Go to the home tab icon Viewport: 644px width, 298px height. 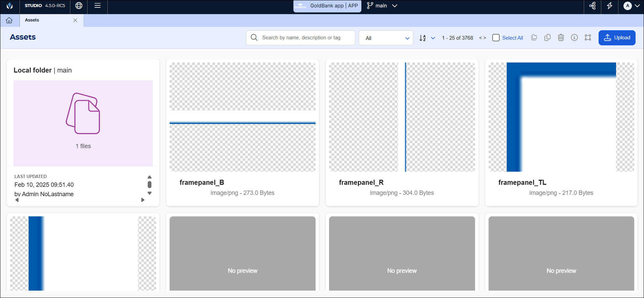click(x=9, y=20)
